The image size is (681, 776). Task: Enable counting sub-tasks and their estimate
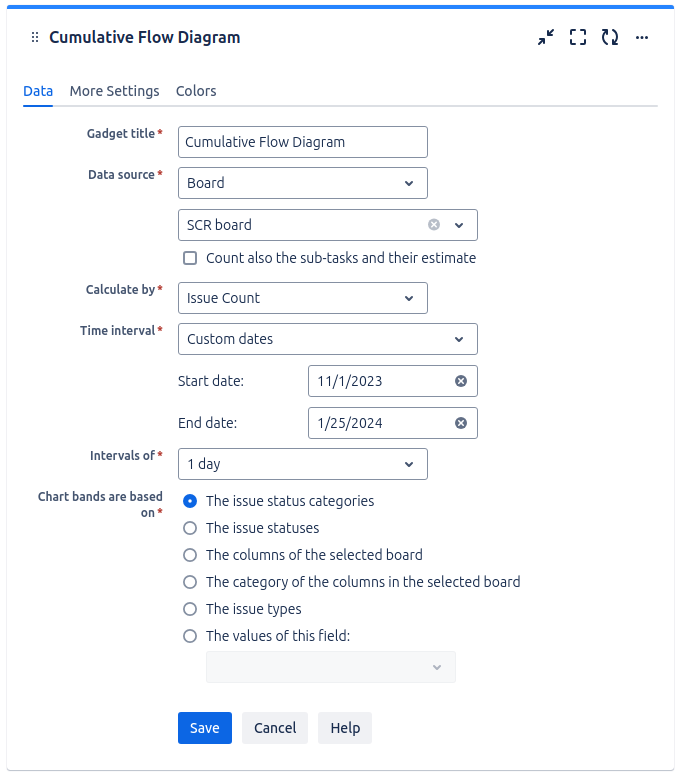click(x=190, y=258)
